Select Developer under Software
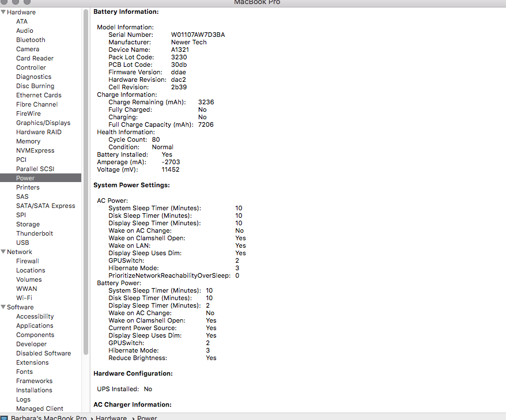This screenshot has height=420, width=506. pyautogui.click(x=31, y=344)
